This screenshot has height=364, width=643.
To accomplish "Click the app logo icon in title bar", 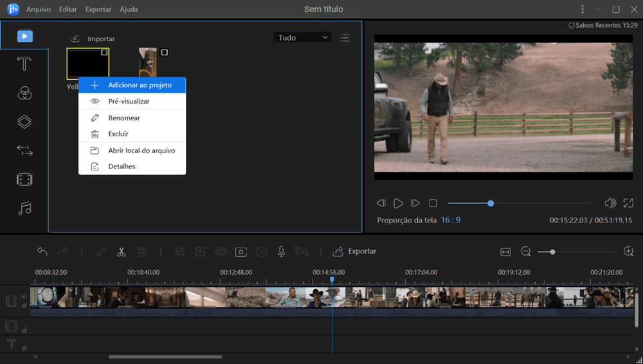I will [13, 9].
